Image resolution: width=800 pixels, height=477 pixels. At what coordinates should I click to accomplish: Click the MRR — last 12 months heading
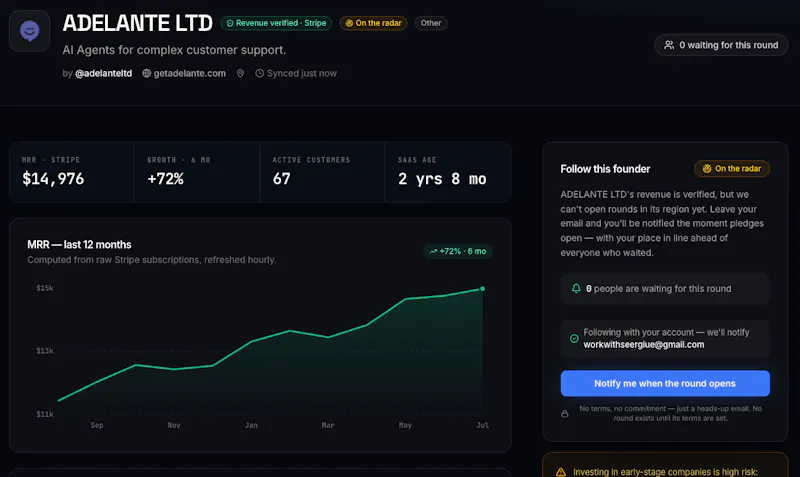click(79, 245)
